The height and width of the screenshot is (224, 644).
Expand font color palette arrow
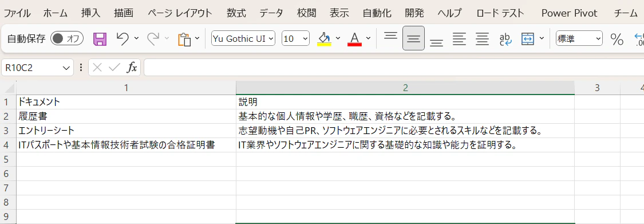pyautogui.click(x=369, y=38)
